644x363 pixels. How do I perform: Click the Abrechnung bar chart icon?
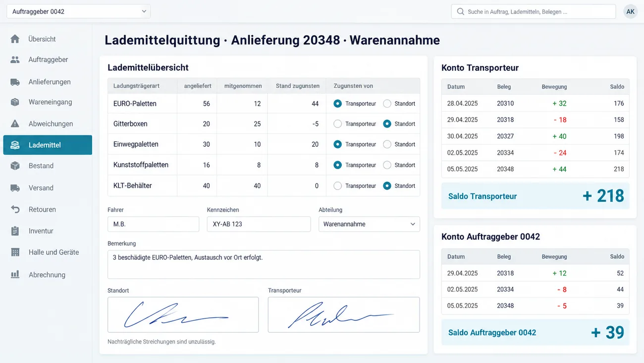(15, 274)
